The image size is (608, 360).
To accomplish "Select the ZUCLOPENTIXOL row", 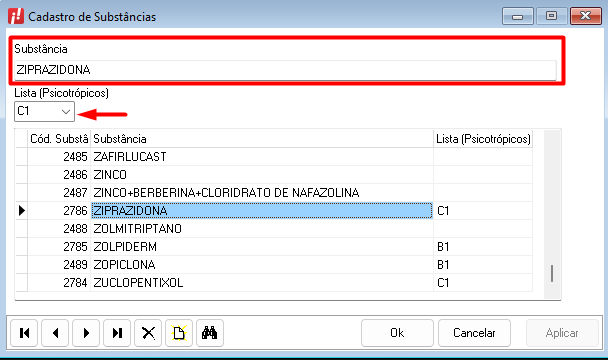I will (x=280, y=283).
